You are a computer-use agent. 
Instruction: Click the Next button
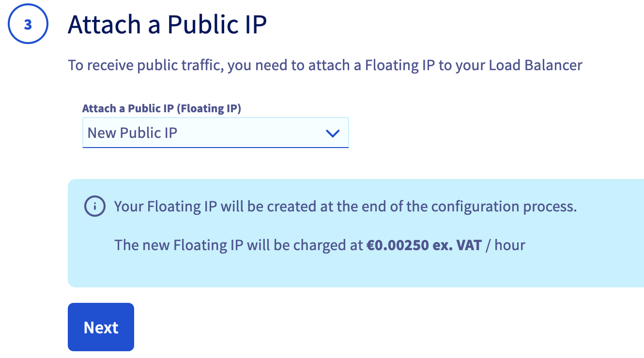point(101,327)
